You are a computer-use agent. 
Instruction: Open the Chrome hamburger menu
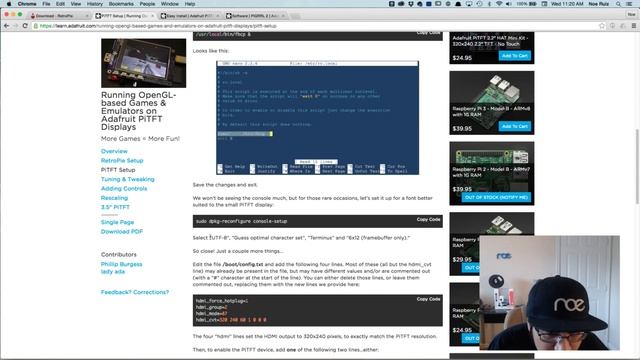633,26
